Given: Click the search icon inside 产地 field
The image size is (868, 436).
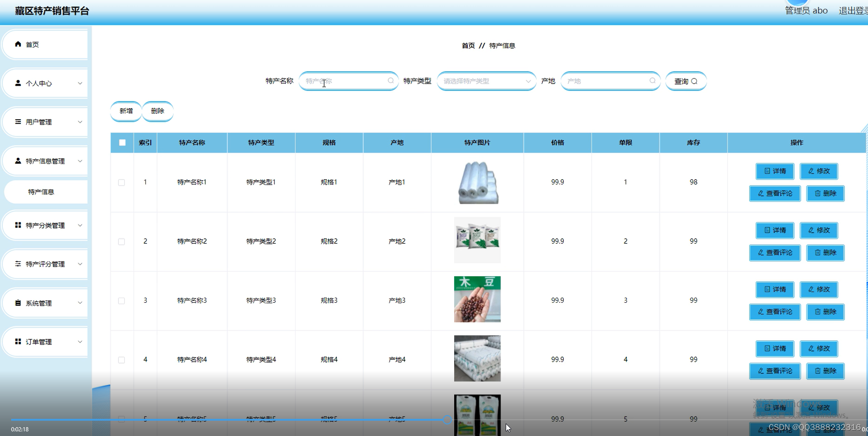Looking at the screenshot, I should click(652, 81).
